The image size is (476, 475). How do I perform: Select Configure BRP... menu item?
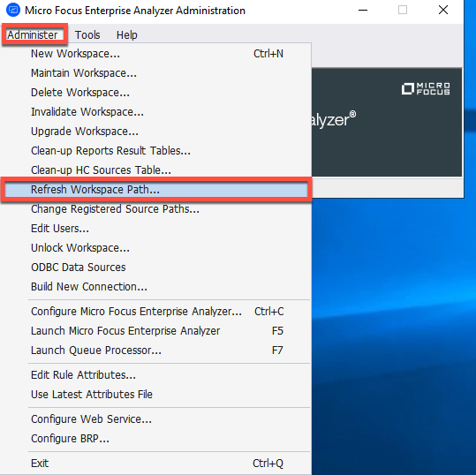(x=155, y=439)
